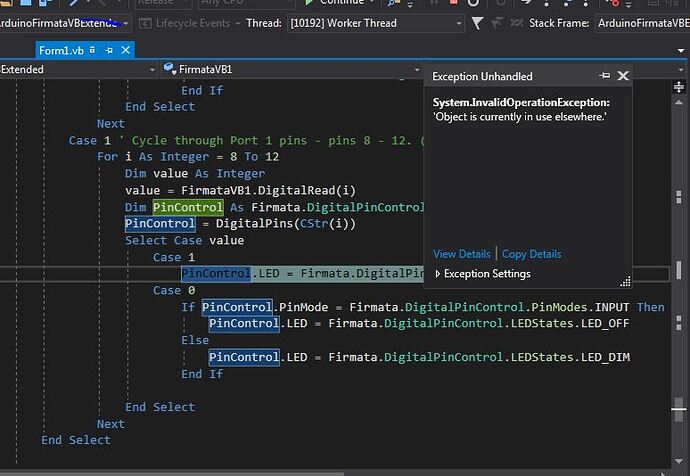Click the Restart debugging circular arrow
This screenshot has width=690, height=476.
(x=473, y=2)
